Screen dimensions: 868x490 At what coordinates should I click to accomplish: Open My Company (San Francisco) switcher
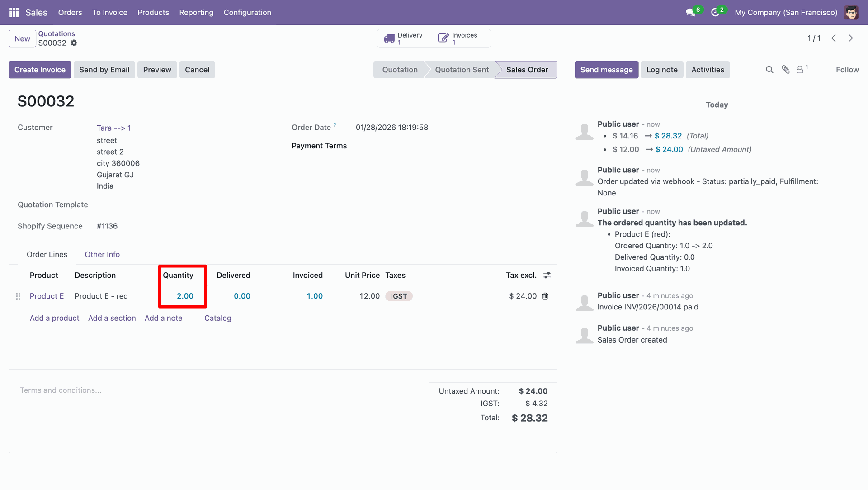[x=786, y=13]
